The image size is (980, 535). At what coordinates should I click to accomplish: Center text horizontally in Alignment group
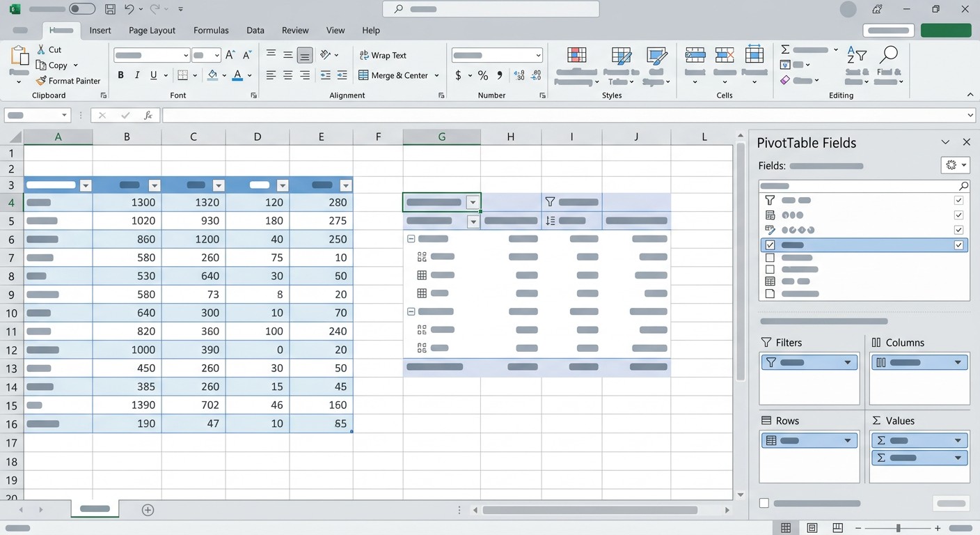pyautogui.click(x=287, y=75)
